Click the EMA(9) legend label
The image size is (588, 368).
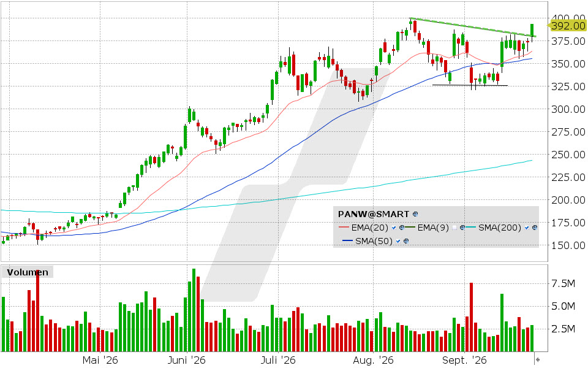pyautogui.click(x=433, y=228)
